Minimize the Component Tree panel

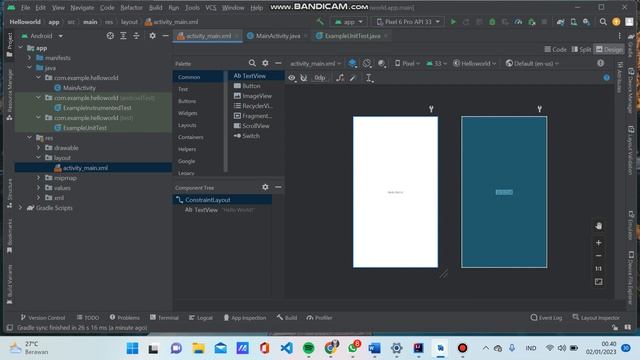pyautogui.click(x=278, y=187)
